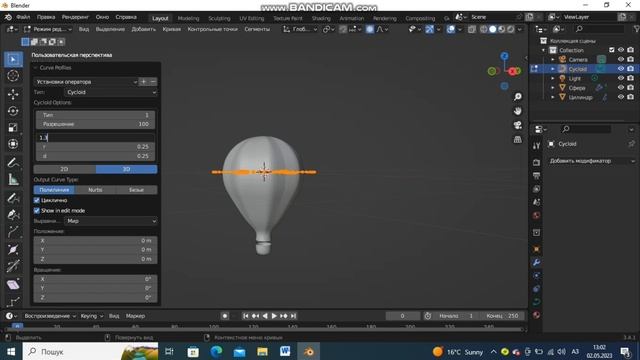
Task: Jump to the end frame button
Action: (293, 316)
